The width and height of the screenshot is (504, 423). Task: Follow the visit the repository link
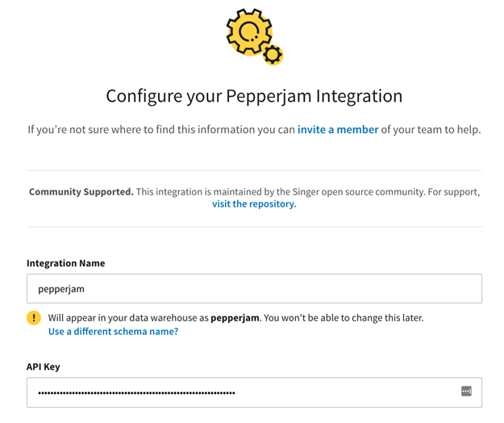pos(254,204)
